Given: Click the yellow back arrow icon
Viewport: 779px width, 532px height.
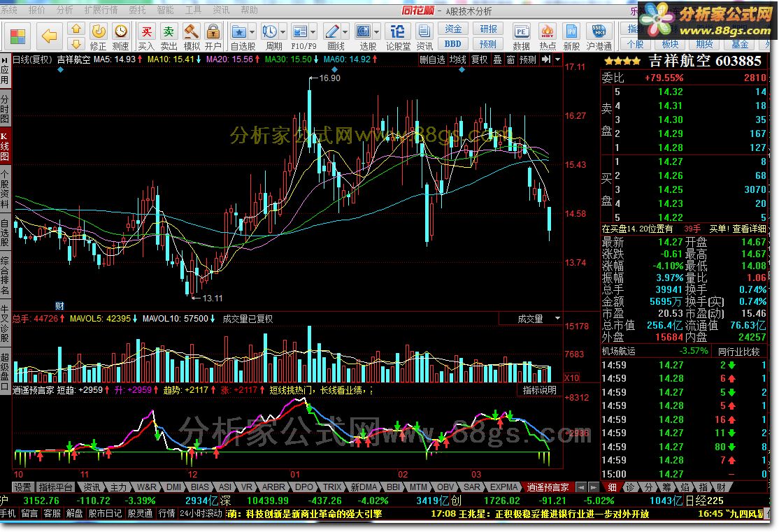Looking at the screenshot, I should pos(49,36).
